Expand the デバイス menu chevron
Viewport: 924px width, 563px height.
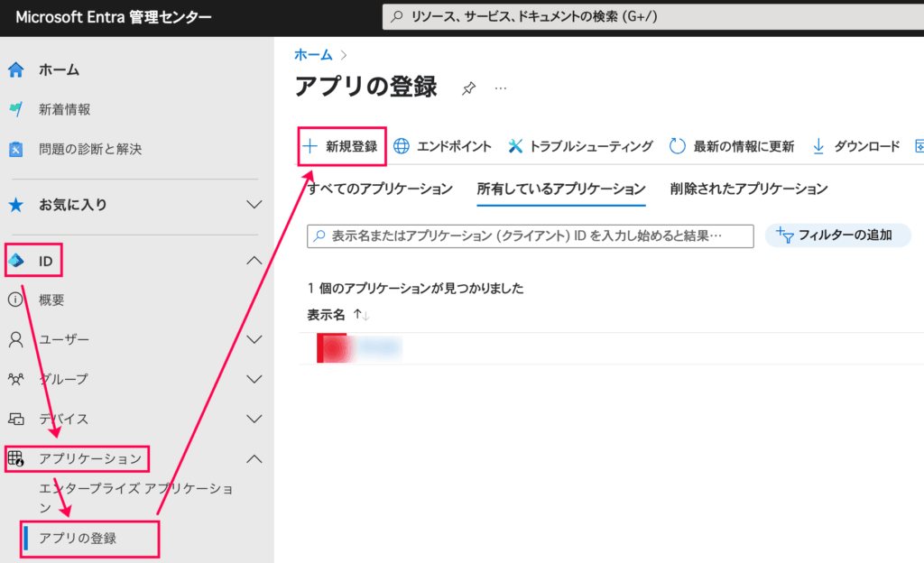254,420
